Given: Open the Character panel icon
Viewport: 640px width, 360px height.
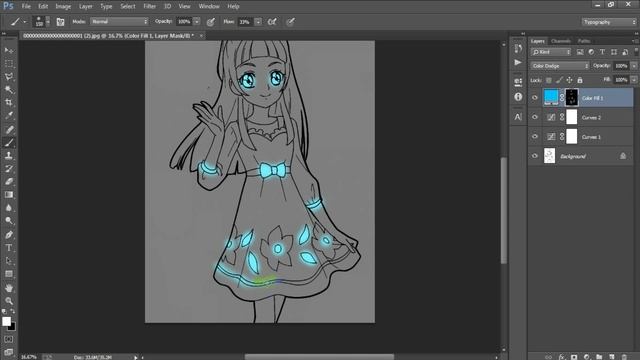Looking at the screenshot, I should 518,117.
